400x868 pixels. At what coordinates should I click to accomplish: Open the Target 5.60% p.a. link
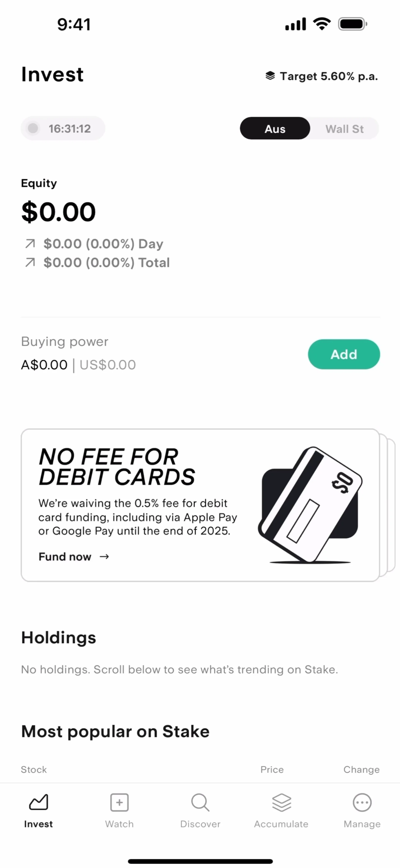[329, 76]
